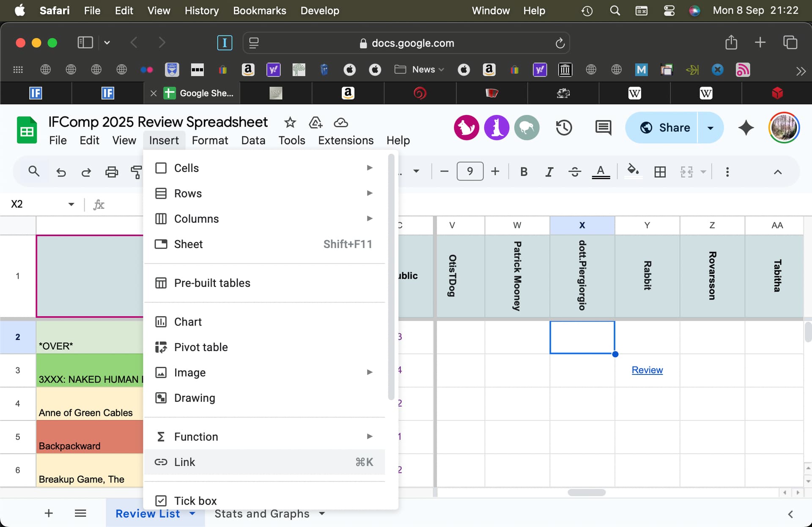Click the fill colour paint bucket
812x527 pixels.
[x=633, y=171]
